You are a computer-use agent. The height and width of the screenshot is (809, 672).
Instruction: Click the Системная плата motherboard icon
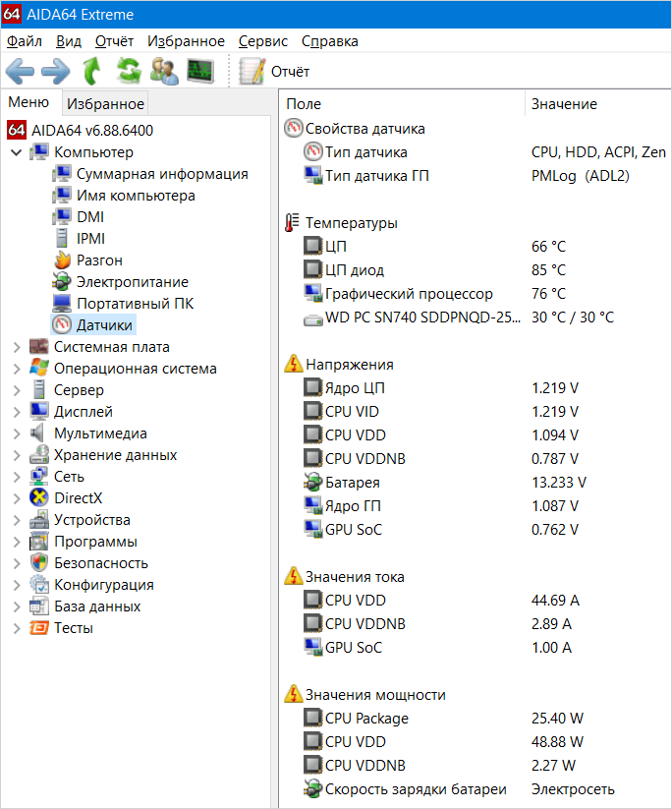(x=39, y=347)
